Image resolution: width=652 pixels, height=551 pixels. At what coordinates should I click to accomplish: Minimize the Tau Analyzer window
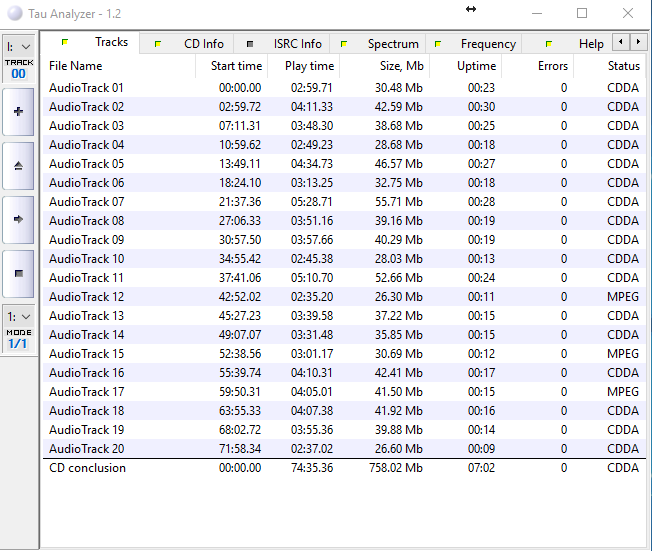click(x=537, y=13)
